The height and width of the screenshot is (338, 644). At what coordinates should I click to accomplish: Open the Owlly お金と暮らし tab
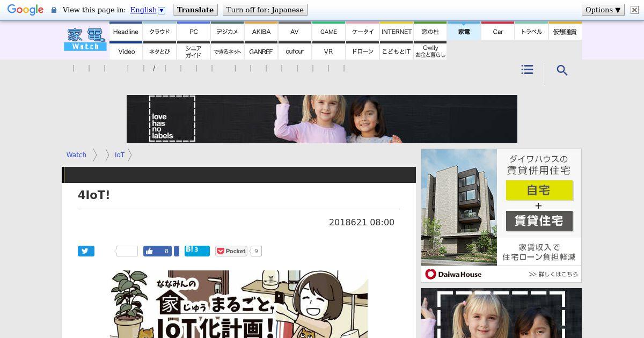coord(430,51)
